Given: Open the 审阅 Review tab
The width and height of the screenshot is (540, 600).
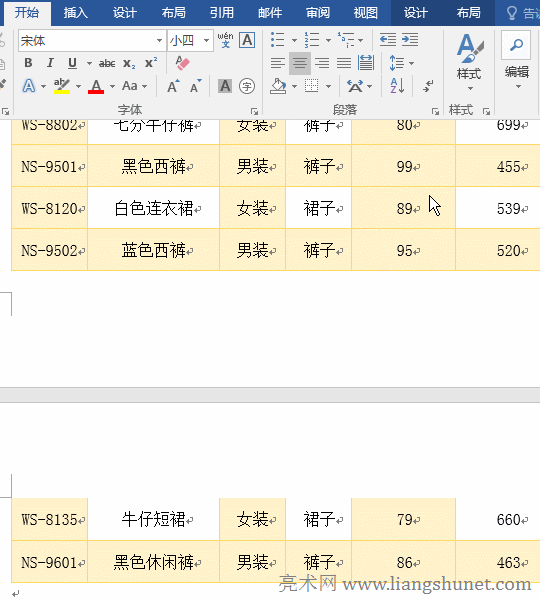Looking at the screenshot, I should (x=318, y=13).
